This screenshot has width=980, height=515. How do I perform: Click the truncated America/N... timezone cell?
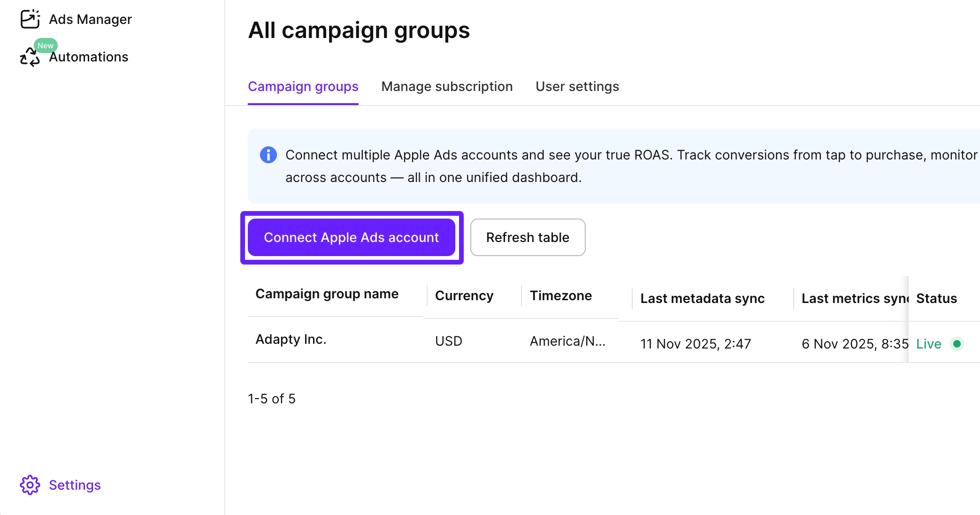[567, 341]
